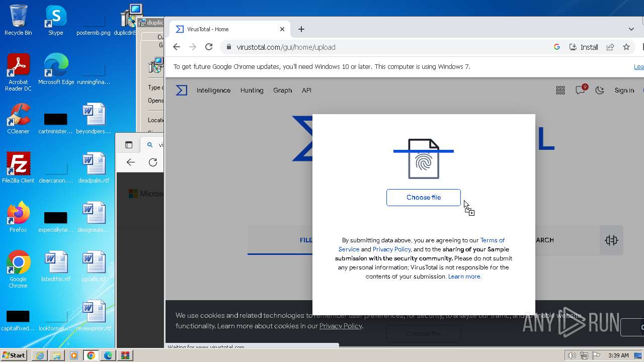
Task: Click volume icon in system tray
Action: [572, 355]
